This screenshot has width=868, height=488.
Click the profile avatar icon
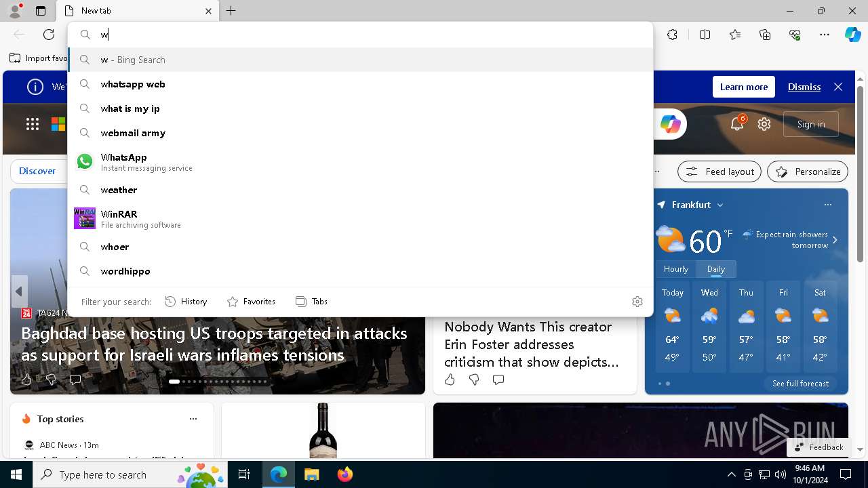pyautogui.click(x=15, y=11)
